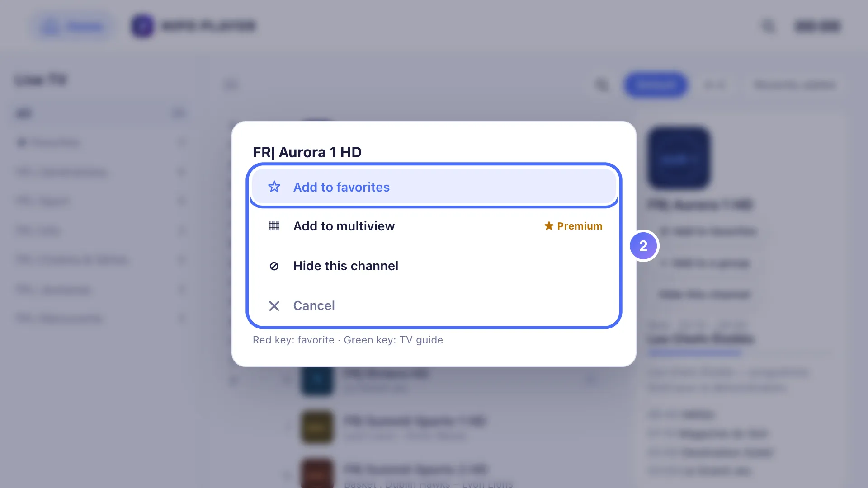Select Hide this channel
Viewport: 868px width, 488px height.
434,266
